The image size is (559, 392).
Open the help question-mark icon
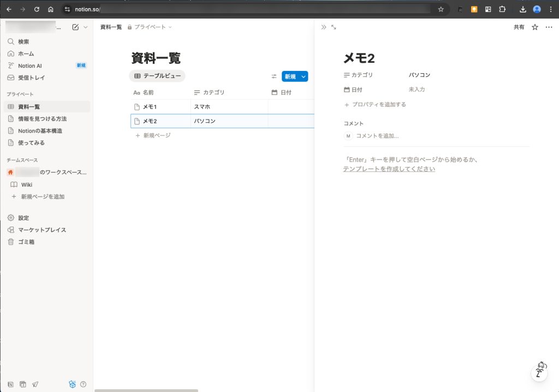pos(83,384)
